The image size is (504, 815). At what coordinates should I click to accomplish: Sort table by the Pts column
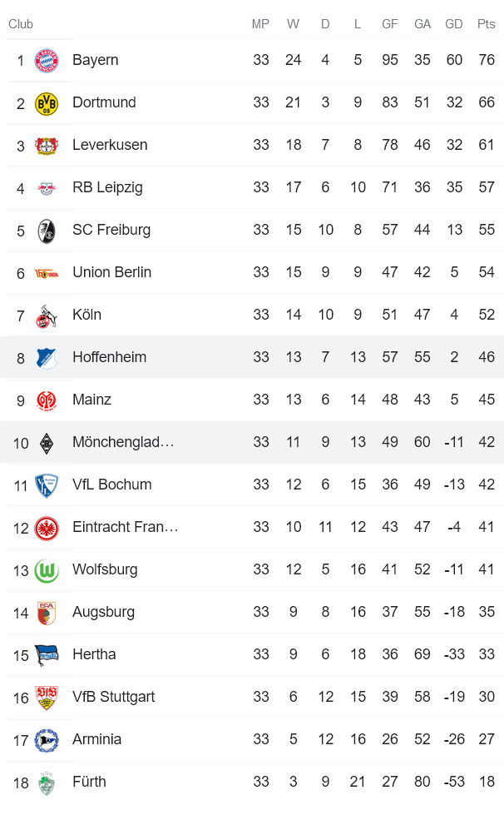(485, 24)
